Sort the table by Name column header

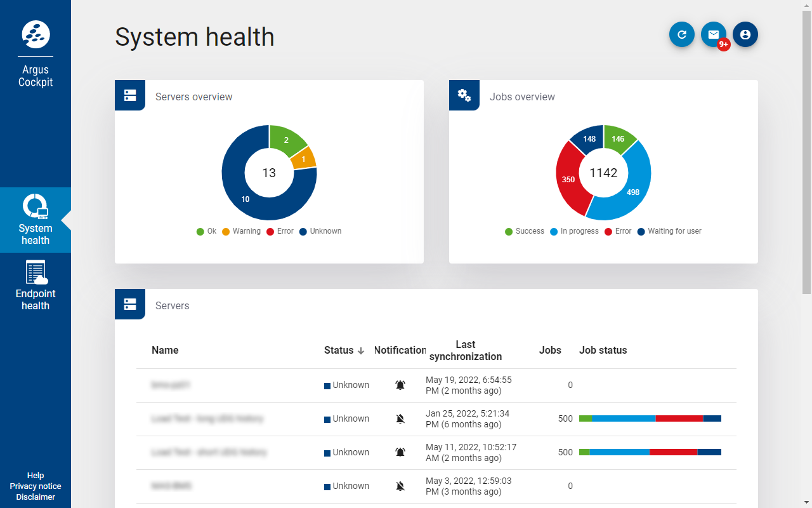165,351
